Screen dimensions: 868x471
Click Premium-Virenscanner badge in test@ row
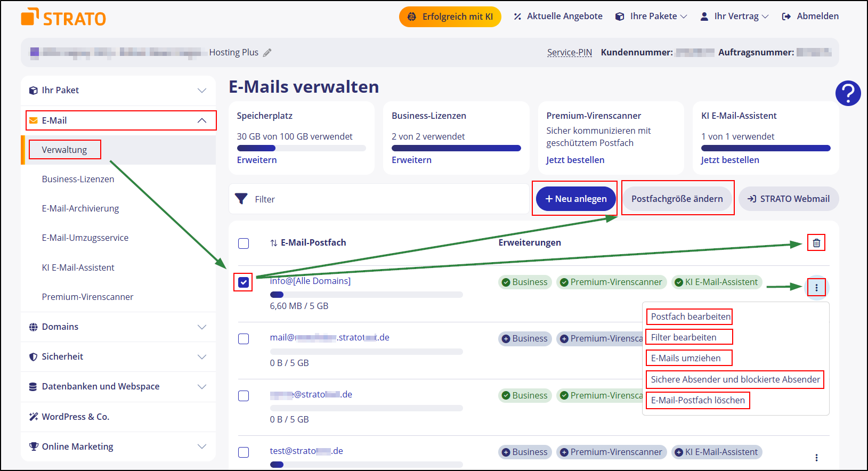pyautogui.click(x=612, y=452)
